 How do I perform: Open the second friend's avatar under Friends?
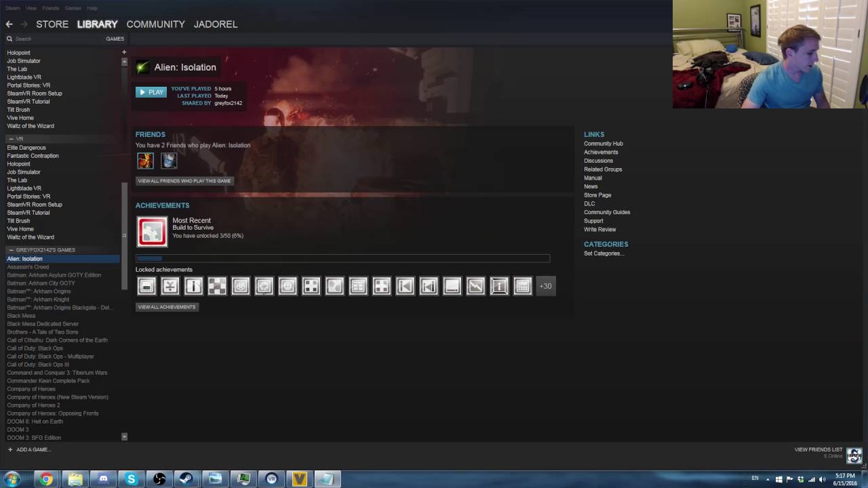pos(169,161)
